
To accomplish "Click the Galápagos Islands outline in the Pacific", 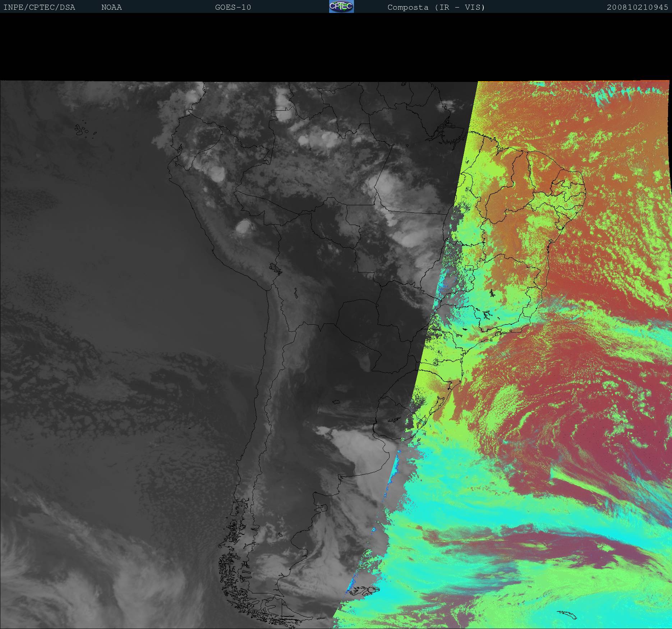I will point(82,130).
